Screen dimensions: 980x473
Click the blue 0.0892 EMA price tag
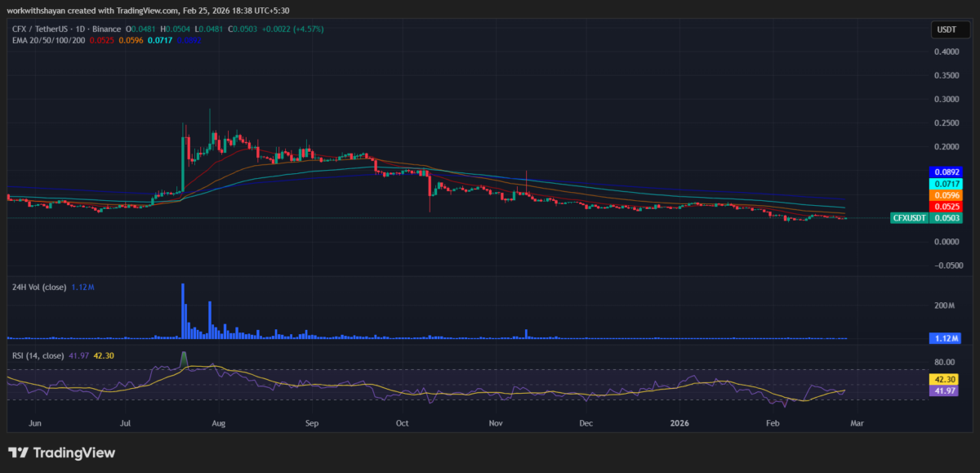pyautogui.click(x=944, y=172)
